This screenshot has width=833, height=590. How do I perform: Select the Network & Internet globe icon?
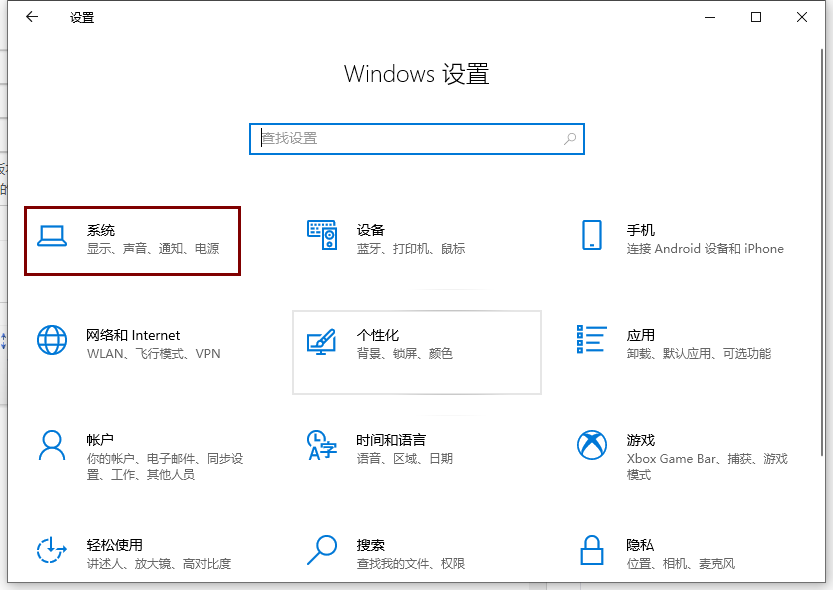coord(51,340)
